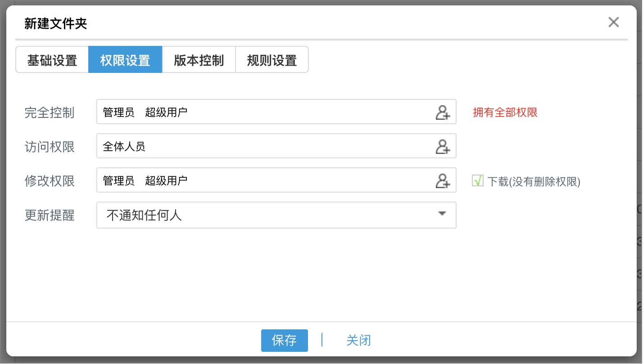Click the 保存 button to save settings

284,341
